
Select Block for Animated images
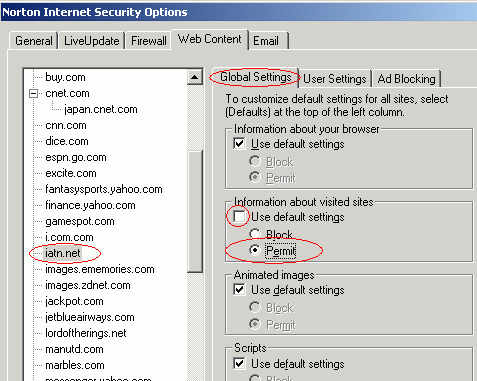(x=255, y=307)
